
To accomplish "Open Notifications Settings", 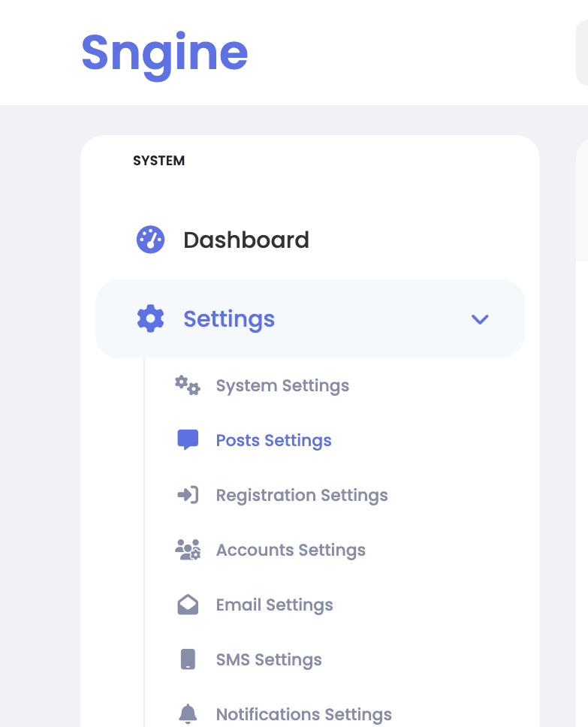I will coord(303,714).
